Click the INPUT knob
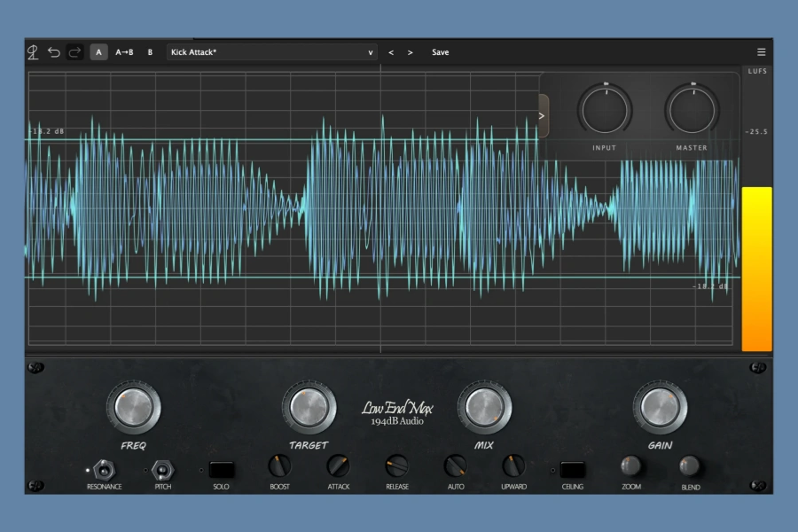 (x=605, y=109)
